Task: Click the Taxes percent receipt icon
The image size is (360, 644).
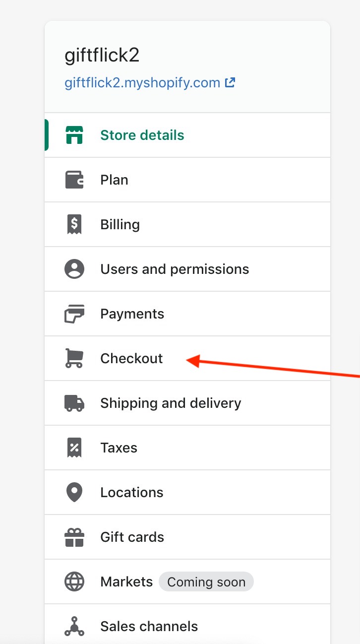Action: (74, 448)
